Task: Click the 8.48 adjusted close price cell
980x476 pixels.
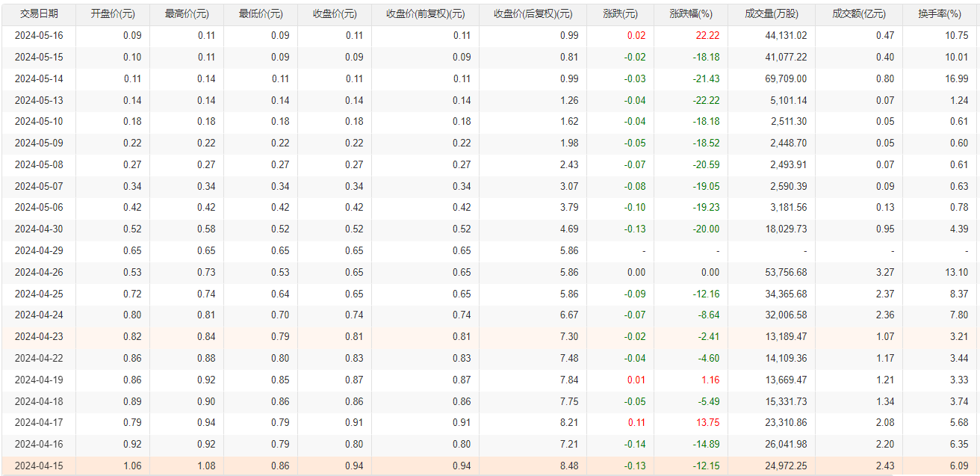Action: tap(568, 466)
